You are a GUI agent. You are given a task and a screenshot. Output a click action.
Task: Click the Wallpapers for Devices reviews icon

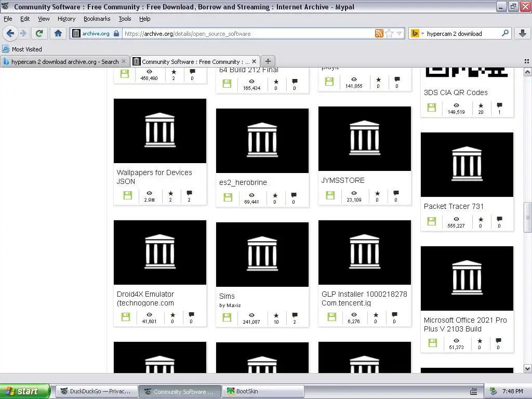(x=189, y=193)
